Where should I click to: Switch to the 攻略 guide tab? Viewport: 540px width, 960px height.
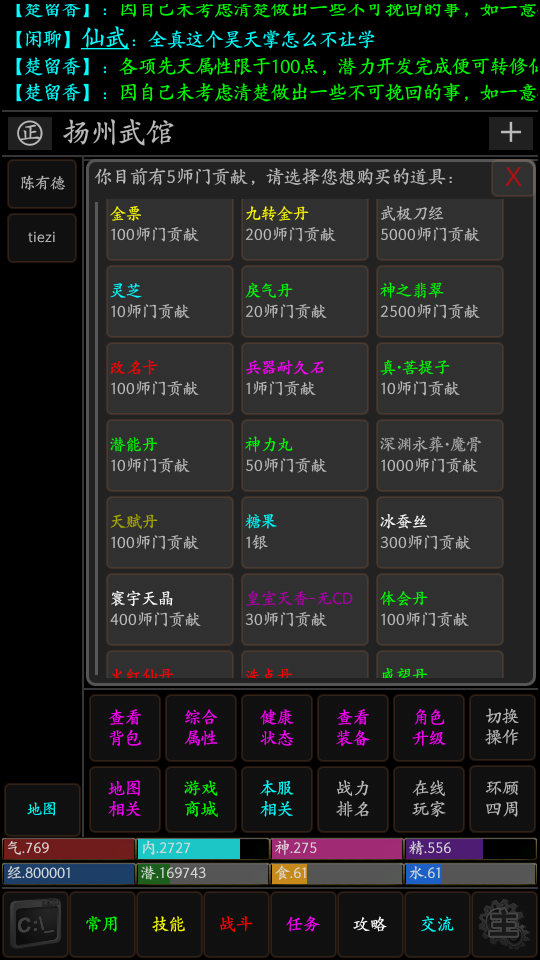coord(370,923)
